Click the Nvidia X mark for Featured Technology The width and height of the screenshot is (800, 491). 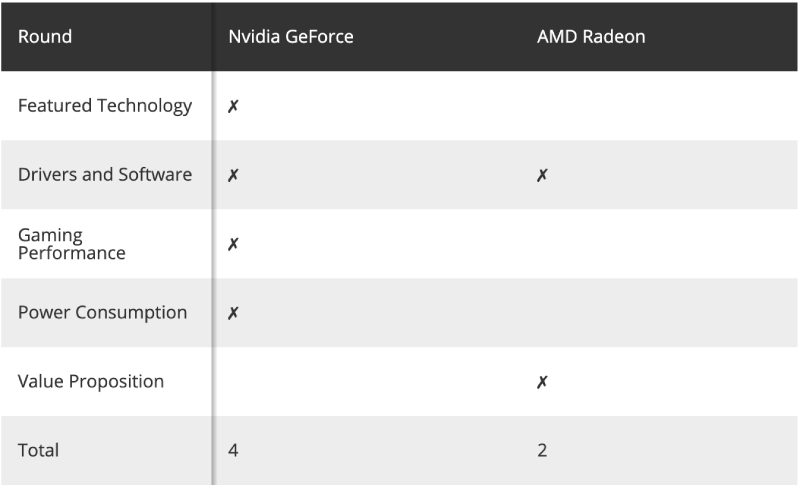[233, 106]
